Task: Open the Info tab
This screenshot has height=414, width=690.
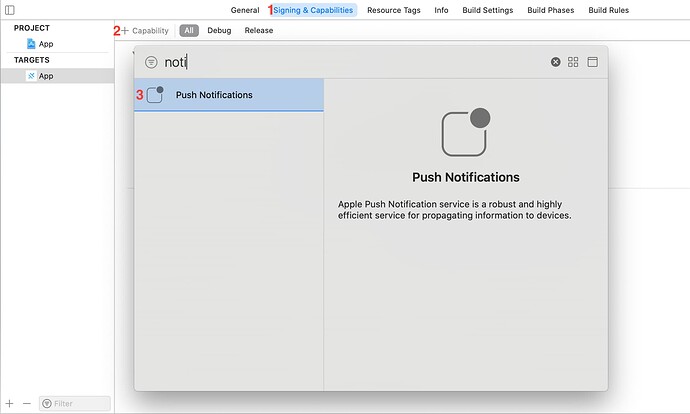Action: [x=441, y=10]
